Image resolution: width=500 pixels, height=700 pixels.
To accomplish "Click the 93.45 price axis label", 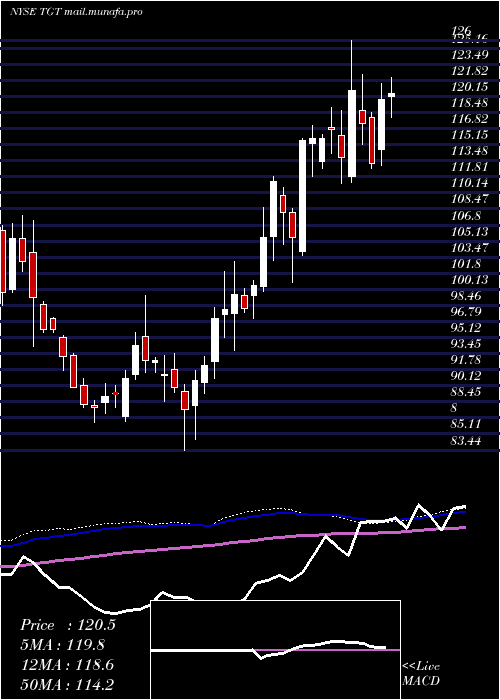I will click(x=466, y=344).
